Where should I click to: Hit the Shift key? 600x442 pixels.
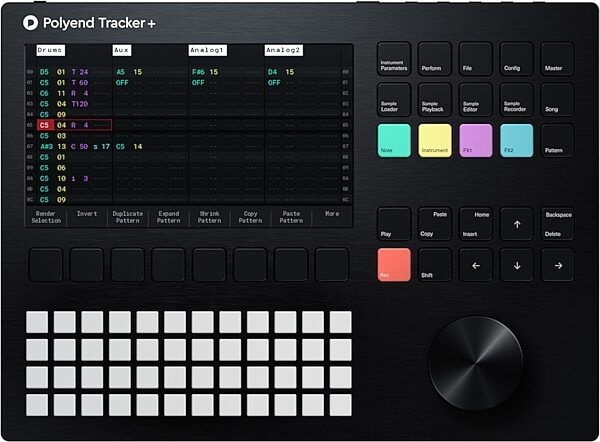[435, 265]
